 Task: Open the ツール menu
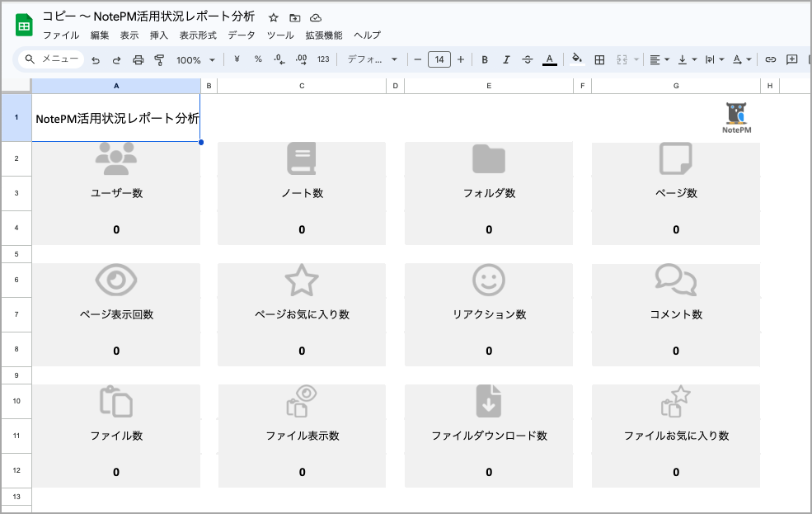(x=280, y=35)
